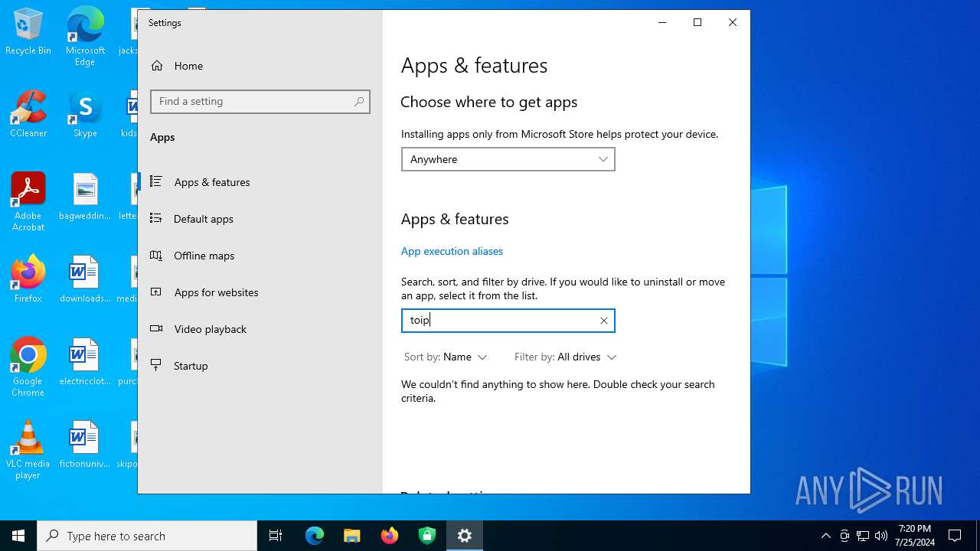Viewport: 980px width, 551px height.
Task: Show hidden system tray icons
Action: [826, 536]
